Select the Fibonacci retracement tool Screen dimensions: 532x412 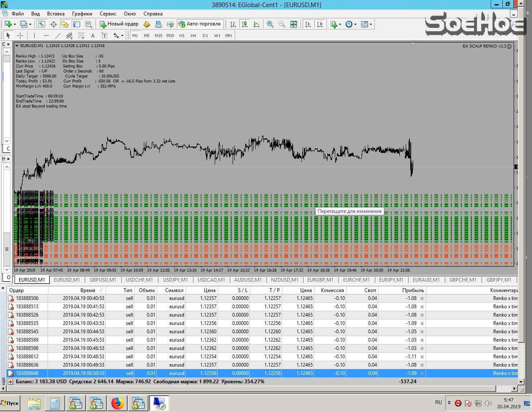coord(81,35)
